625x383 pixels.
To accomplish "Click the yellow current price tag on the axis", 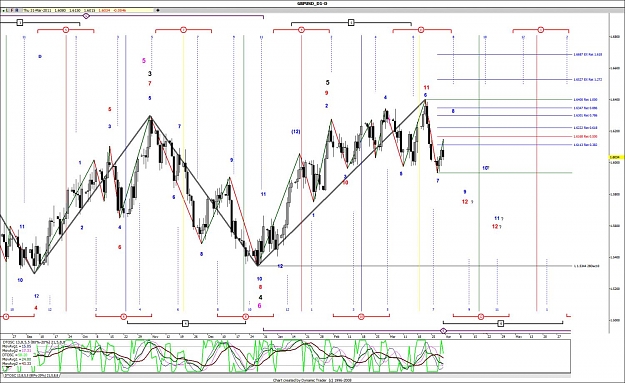I will [616, 157].
